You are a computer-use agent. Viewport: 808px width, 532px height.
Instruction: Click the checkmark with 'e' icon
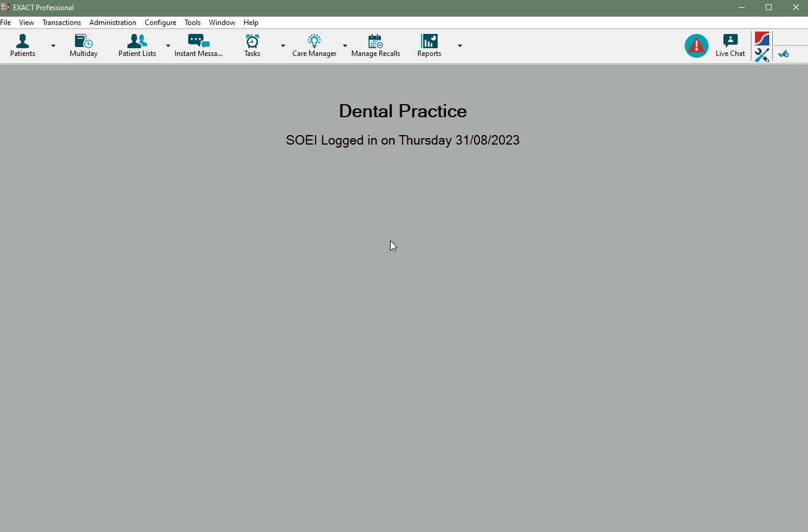click(x=784, y=54)
